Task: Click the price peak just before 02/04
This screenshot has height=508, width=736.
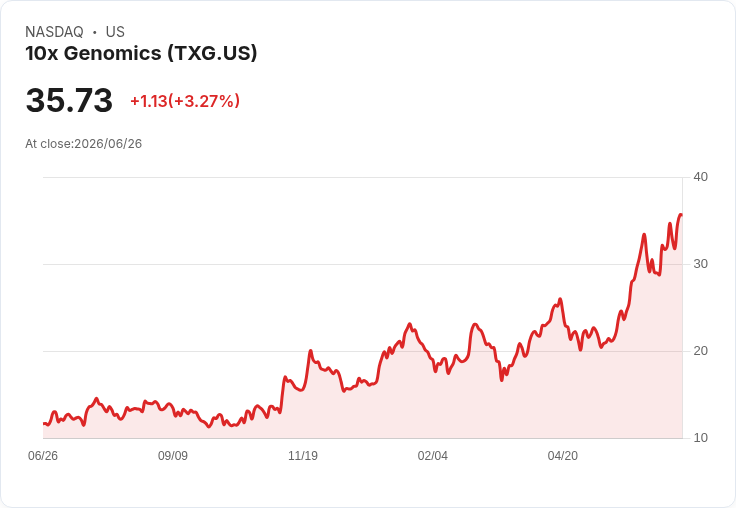Action: tap(410, 323)
